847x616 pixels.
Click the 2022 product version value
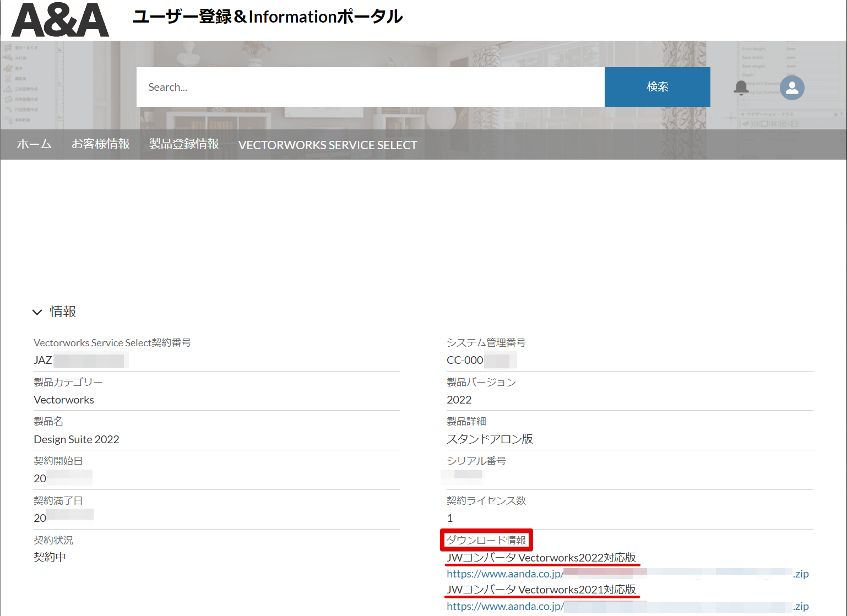(x=459, y=400)
